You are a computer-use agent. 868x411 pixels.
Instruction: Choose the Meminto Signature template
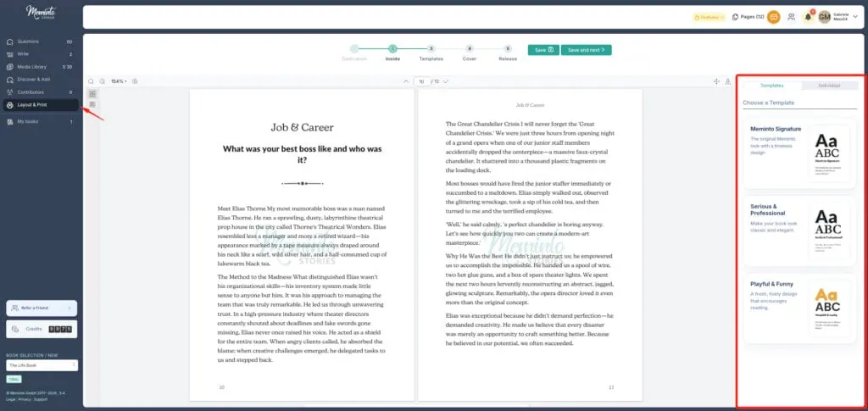point(800,153)
